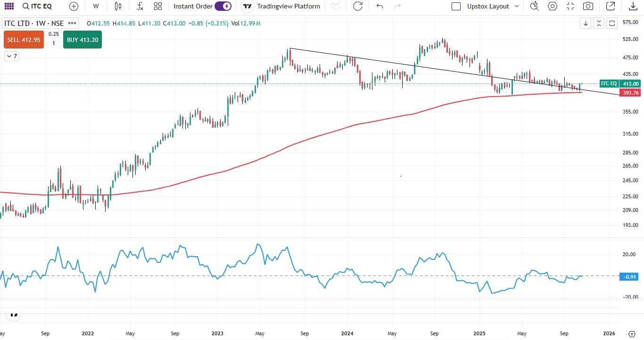The image size is (644, 340).
Task: Click the layout square box selector
Action: pos(456,6)
